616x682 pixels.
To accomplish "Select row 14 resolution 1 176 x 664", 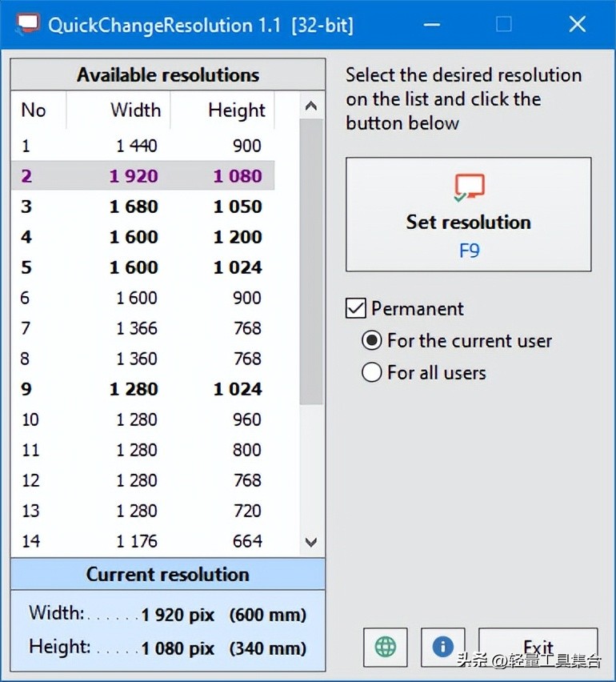I will 142,541.
